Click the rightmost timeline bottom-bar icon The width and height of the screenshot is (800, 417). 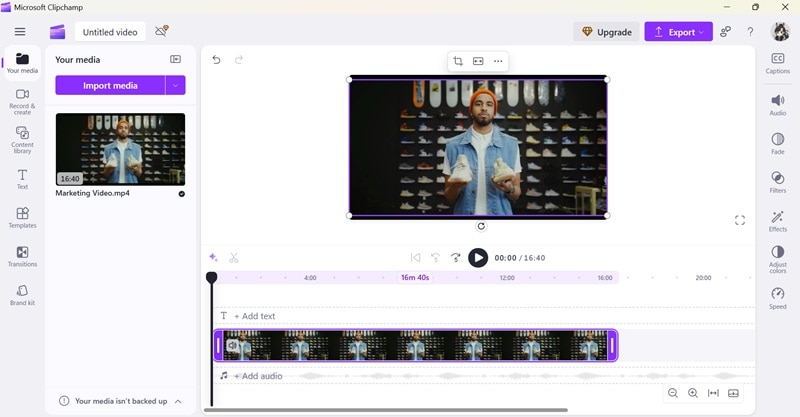(733, 393)
